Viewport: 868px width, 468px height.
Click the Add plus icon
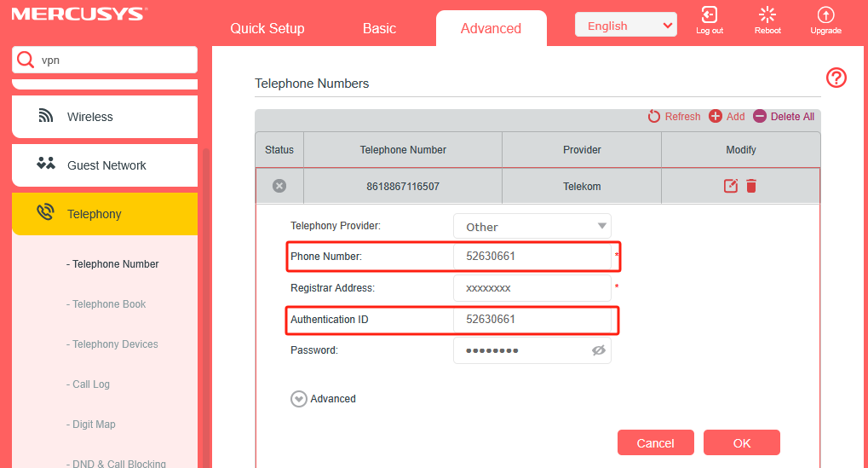point(716,116)
